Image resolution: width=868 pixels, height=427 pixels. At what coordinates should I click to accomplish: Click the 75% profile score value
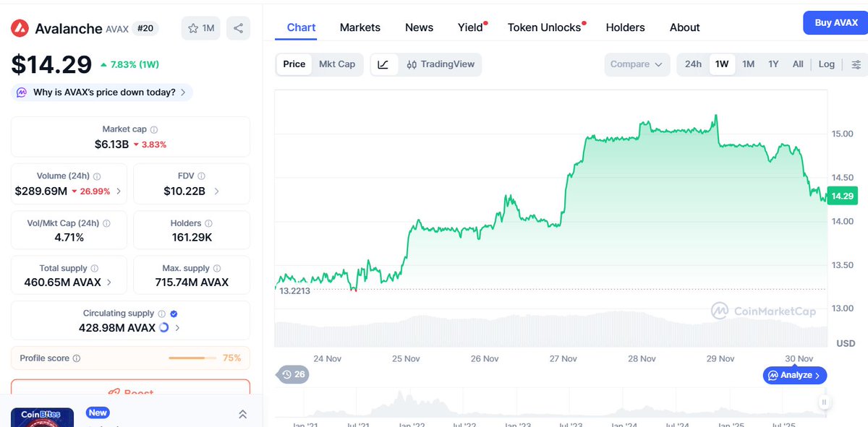click(232, 358)
